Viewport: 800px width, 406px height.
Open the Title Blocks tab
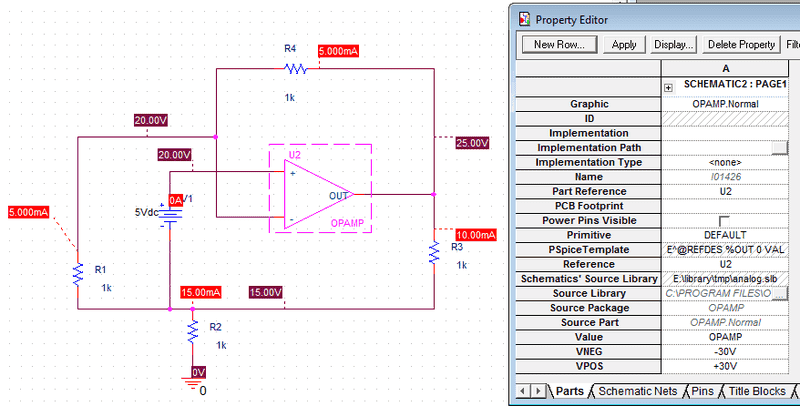(759, 391)
